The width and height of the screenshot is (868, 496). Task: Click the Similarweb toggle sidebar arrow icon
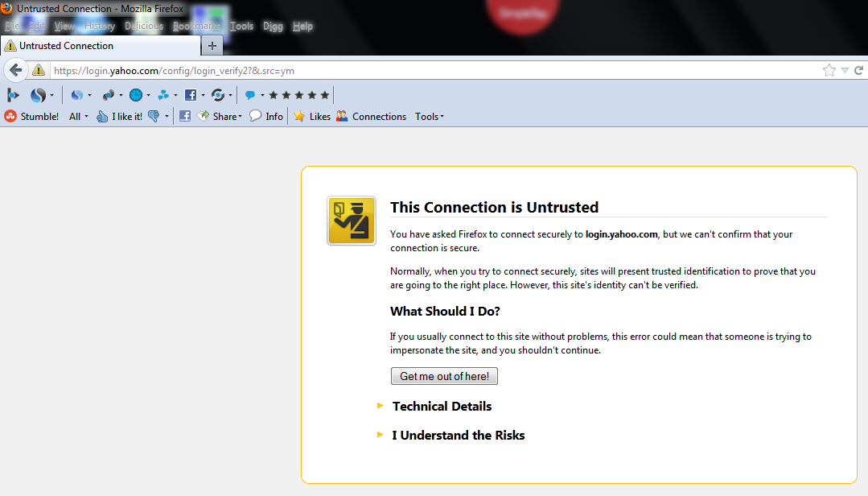coord(14,95)
